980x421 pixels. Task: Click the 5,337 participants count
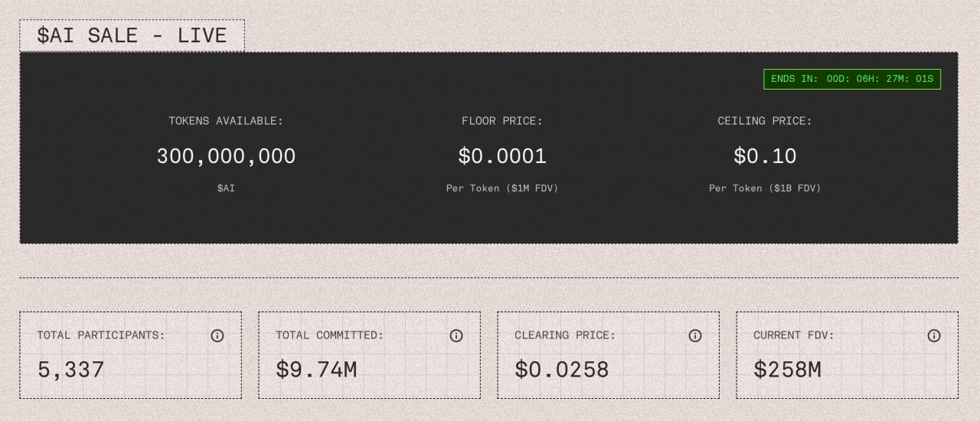(71, 370)
